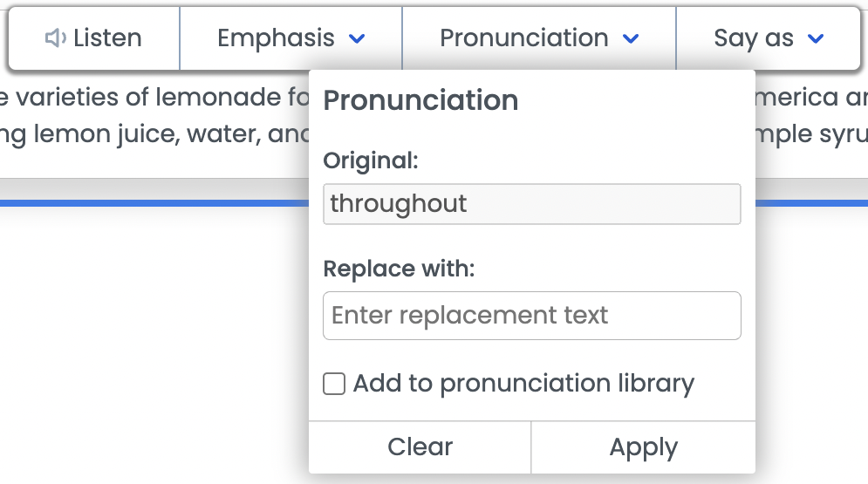Click the blue bar segment right of popup
This screenshot has width=868, height=484.
coord(811,203)
